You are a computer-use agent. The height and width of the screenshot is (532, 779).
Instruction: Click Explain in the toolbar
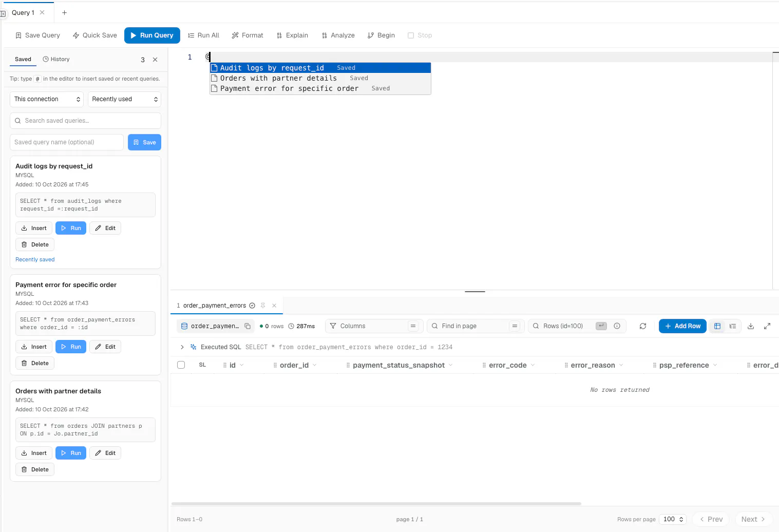click(x=292, y=35)
